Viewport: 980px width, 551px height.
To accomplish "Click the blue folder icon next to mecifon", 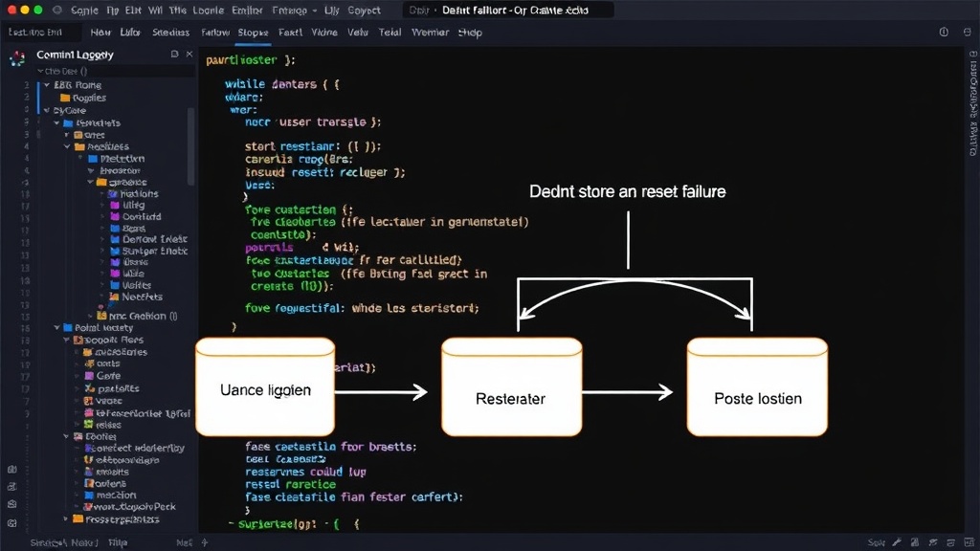I will [89, 495].
